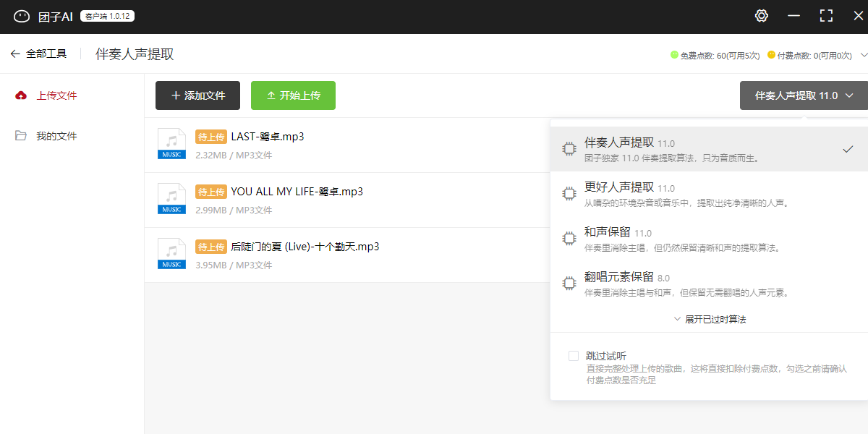Image resolution: width=868 pixels, height=434 pixels.
Task: Click the 团子AI logo icon
Action: pos(22,16)
